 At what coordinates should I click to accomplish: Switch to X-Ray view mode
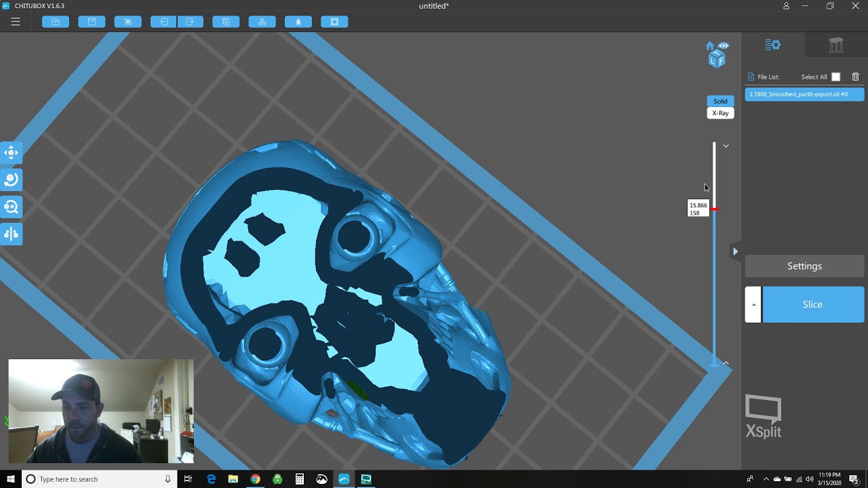click(x=720, y=113)
